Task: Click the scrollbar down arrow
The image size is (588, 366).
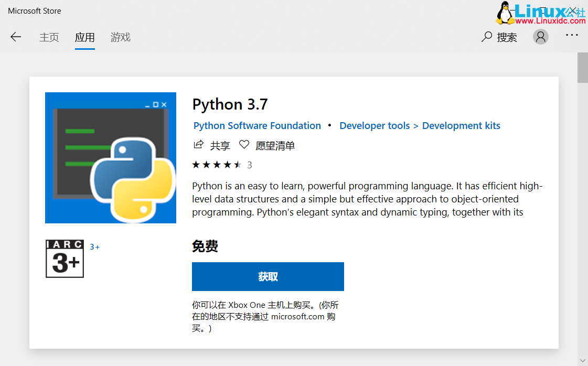Action: point(582,361)
